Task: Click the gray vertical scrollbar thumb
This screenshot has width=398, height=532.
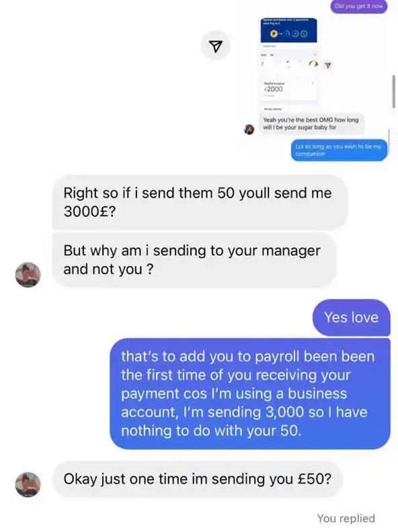Action: click(x=394, y=91)
